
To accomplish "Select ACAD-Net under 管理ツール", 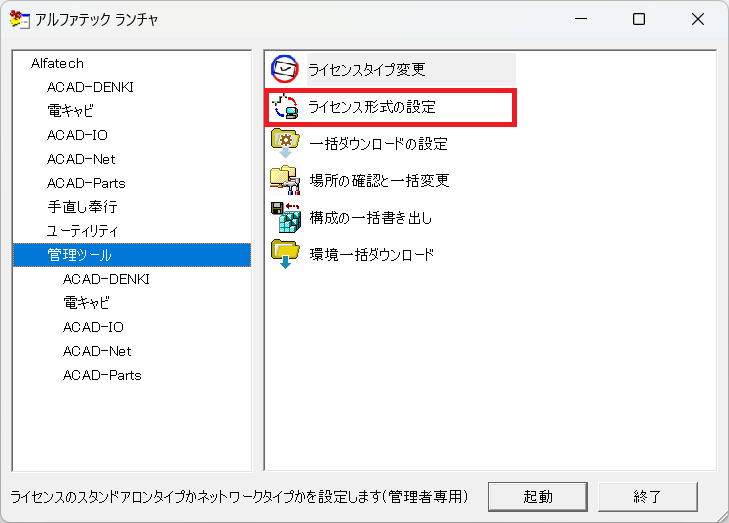I will [97, 351].
